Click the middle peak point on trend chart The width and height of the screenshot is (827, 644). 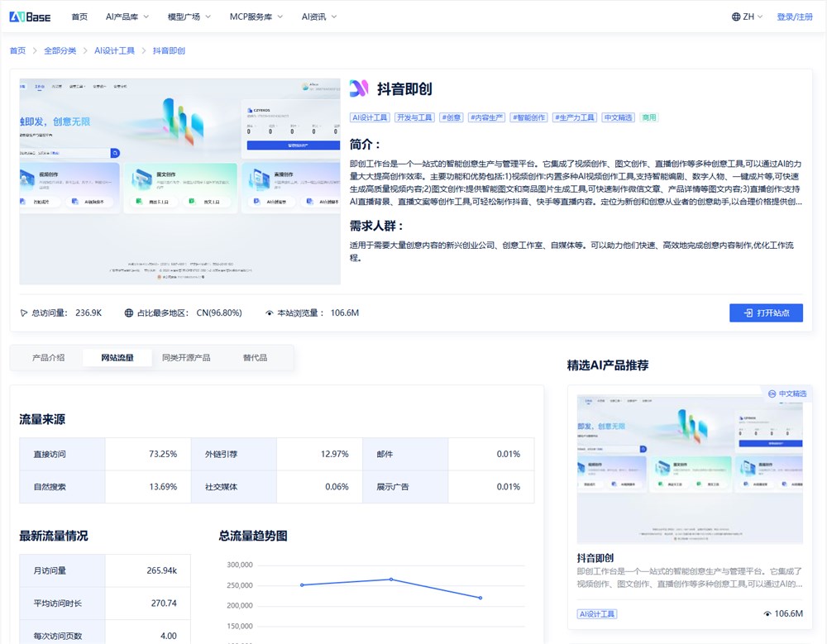pos(391,580)
